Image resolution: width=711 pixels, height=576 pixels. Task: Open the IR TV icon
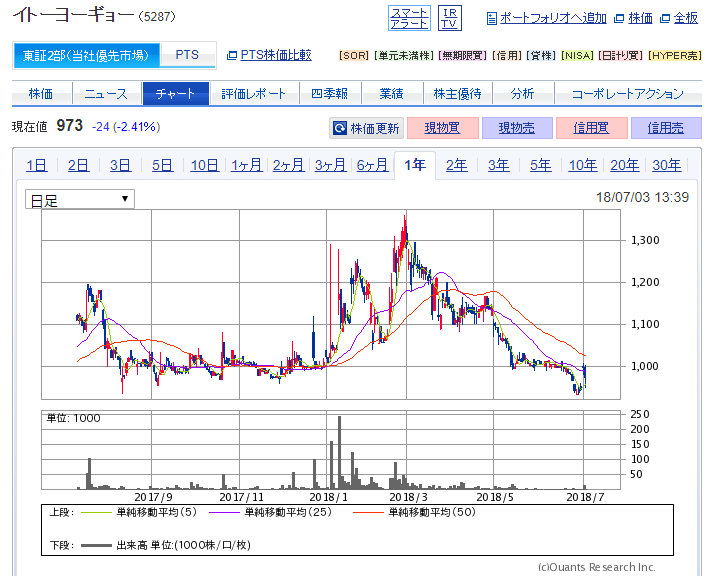pyautogui.click(x=450, y=18)
